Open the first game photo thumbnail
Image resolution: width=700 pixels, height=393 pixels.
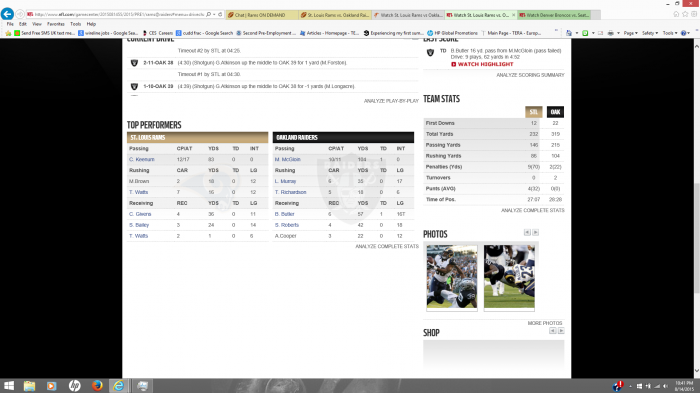452,277
